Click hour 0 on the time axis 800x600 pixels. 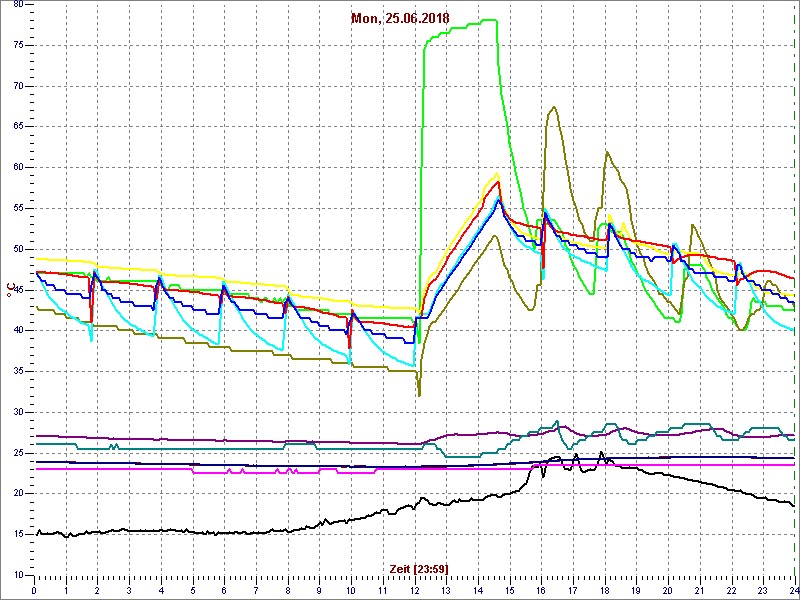34,590
